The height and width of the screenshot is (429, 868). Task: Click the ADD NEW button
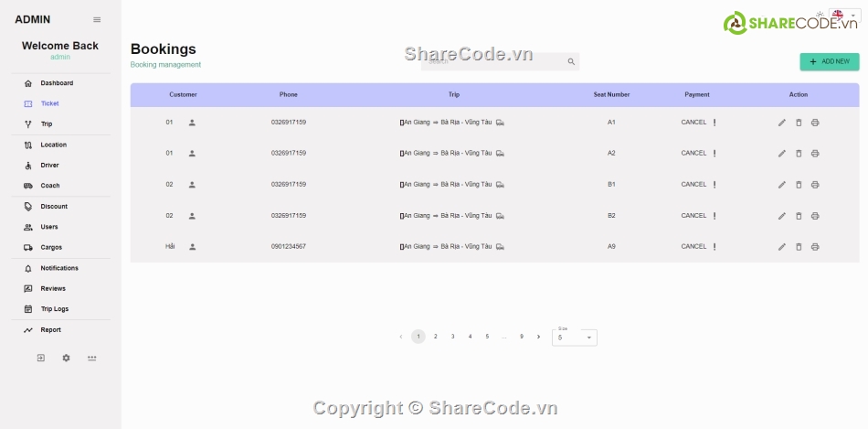[x=830, y=61]
